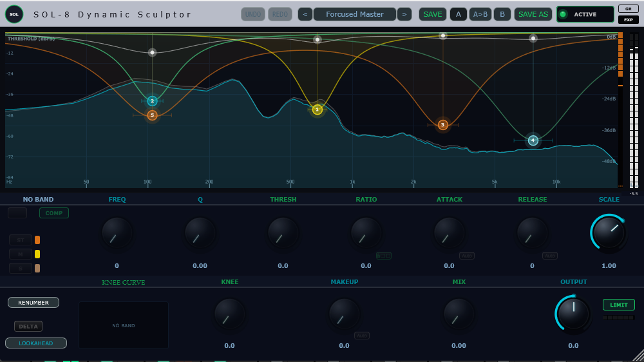Click the ratio mode selector under RATIO
The image size is (644, 362).
pos(384,256)
